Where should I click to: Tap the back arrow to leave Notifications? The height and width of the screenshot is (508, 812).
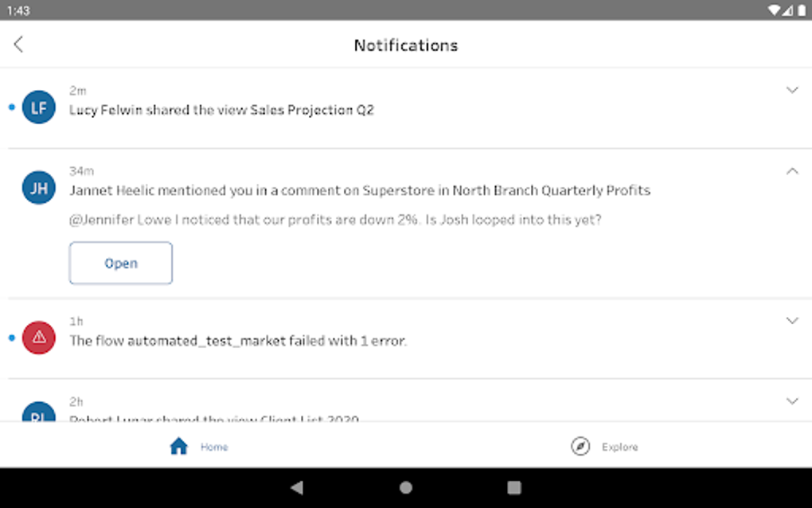(18, 45)
